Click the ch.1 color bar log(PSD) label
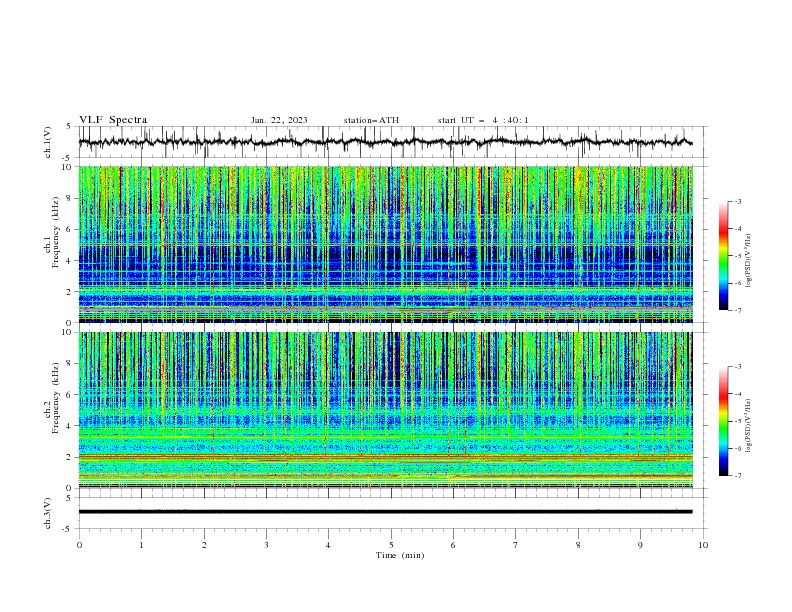 [x=749, y=261]
